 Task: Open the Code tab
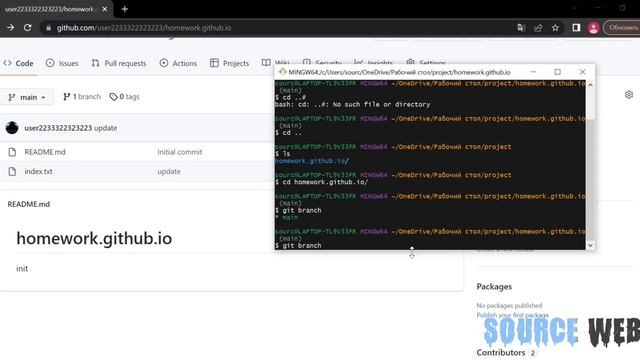pos(18,63)
